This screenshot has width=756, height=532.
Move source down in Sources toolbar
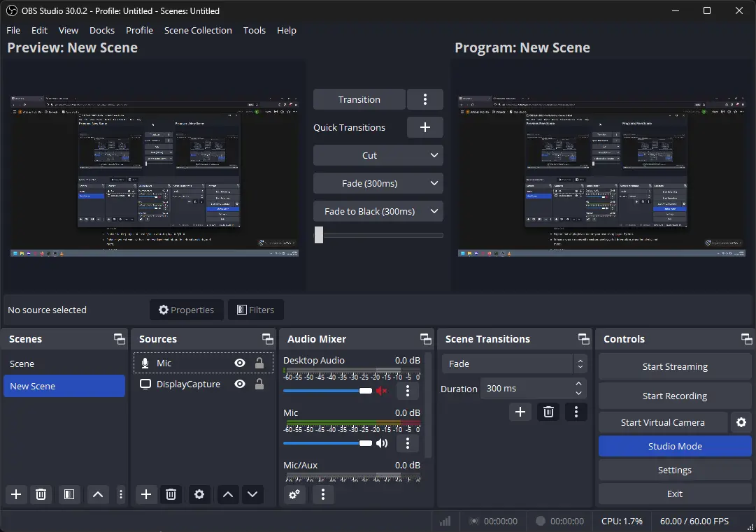(x=252, y=494)
